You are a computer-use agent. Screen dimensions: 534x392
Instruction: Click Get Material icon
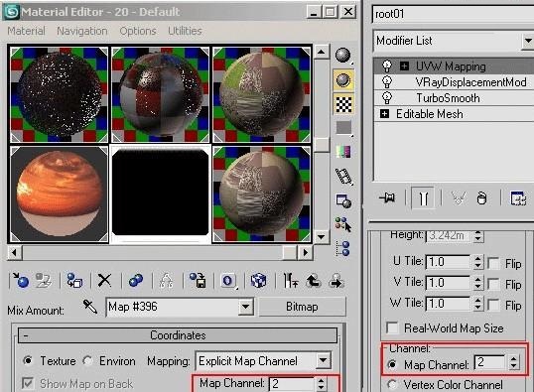click(21, 281)
